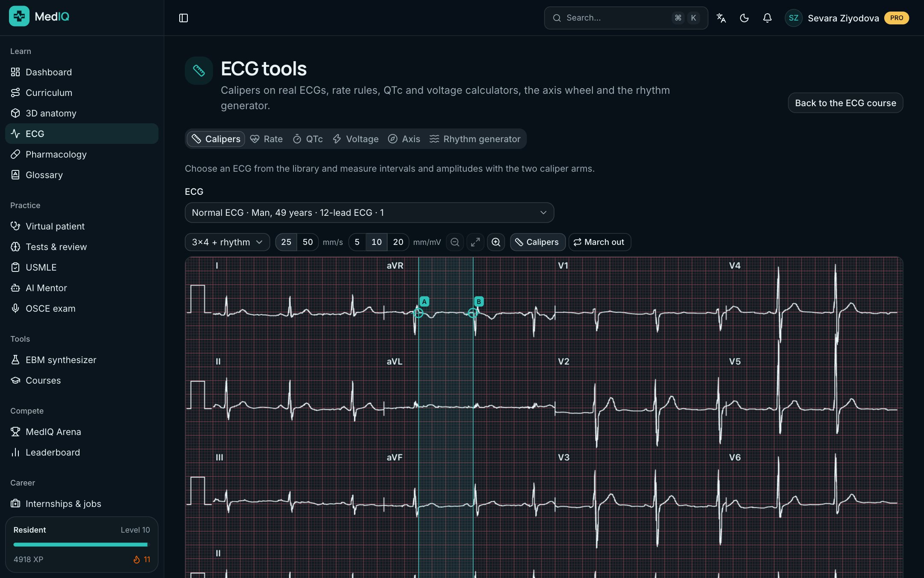The width and height of the screenshot is (924, 578).
Task: Zoom out the ECG view
Action: [x=455, y=242]
